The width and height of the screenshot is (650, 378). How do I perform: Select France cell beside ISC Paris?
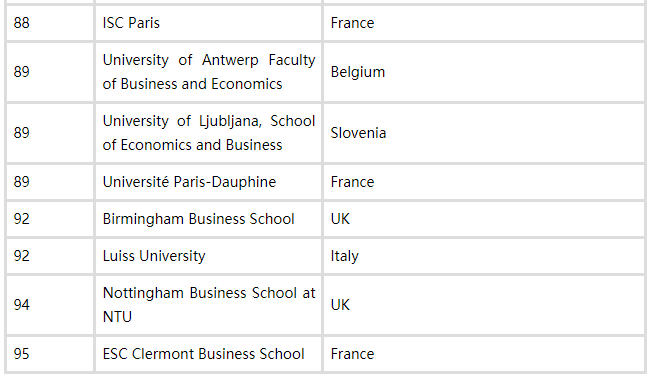[484, 23]
